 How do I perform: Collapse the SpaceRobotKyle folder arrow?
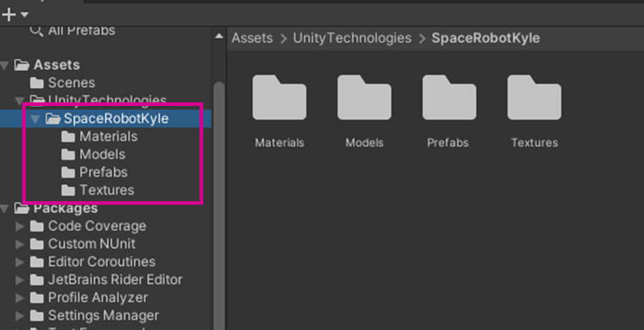click(x=34, y=119)
